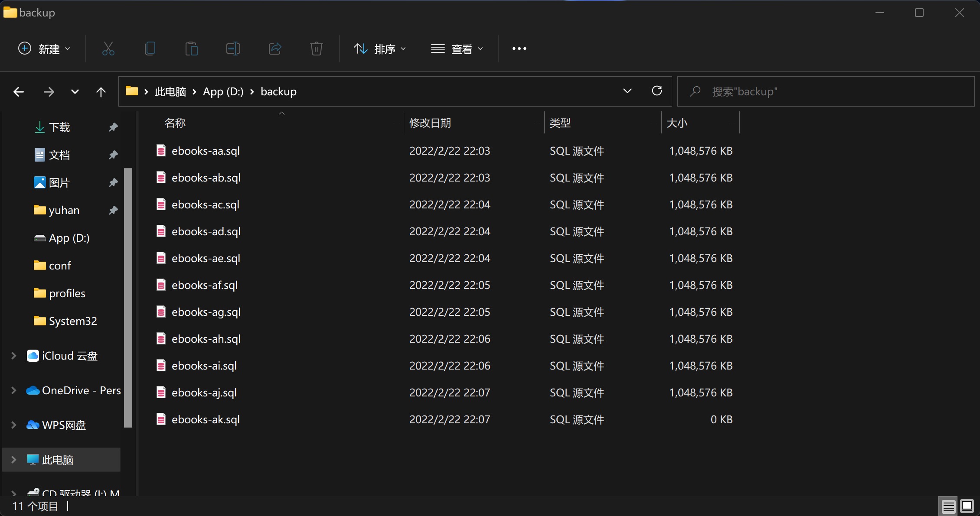The width and height of the screenshot is (980, 516).
Task: Switch to details view layout
Action: coord(948,506)
